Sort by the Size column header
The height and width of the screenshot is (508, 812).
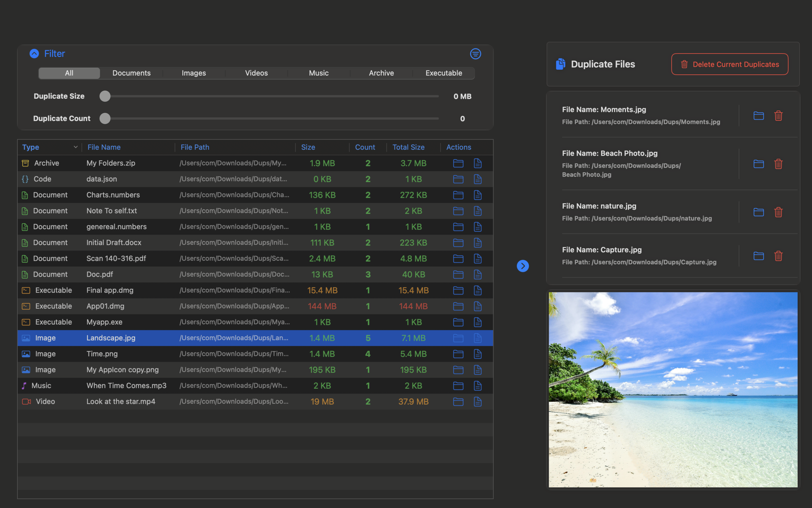[308, 147]
